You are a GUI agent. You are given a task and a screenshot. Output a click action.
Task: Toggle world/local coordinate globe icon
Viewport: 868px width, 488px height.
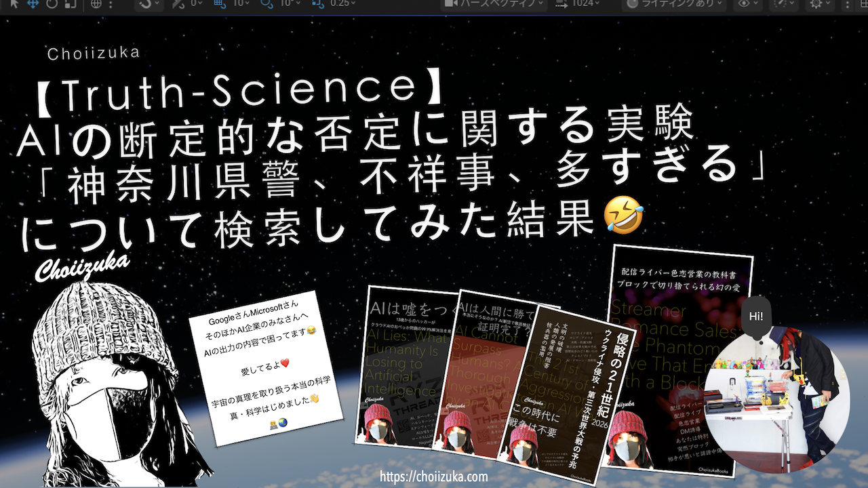click(96, 3)
